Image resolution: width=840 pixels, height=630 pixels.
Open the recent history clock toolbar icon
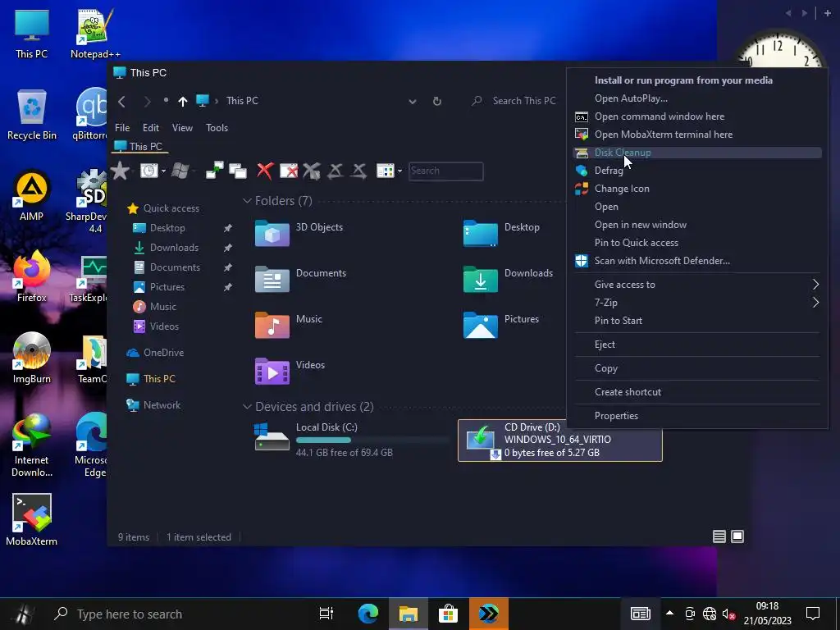149,171
